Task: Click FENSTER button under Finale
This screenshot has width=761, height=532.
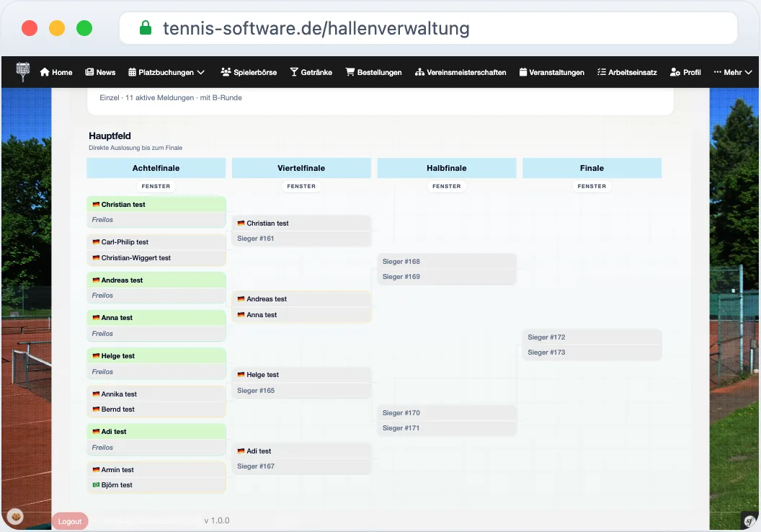Action: click(x=592, y=186)
